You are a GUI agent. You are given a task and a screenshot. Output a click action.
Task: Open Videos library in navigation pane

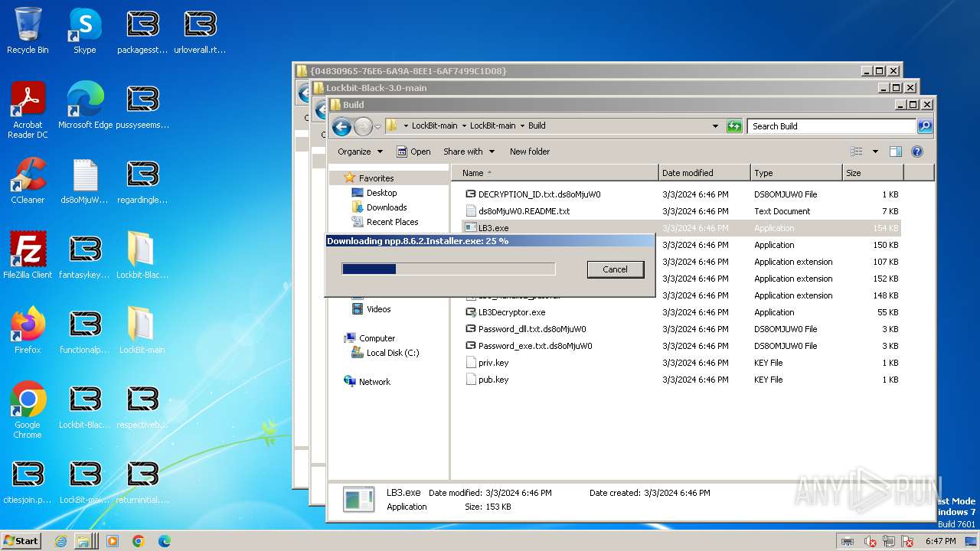378,309
